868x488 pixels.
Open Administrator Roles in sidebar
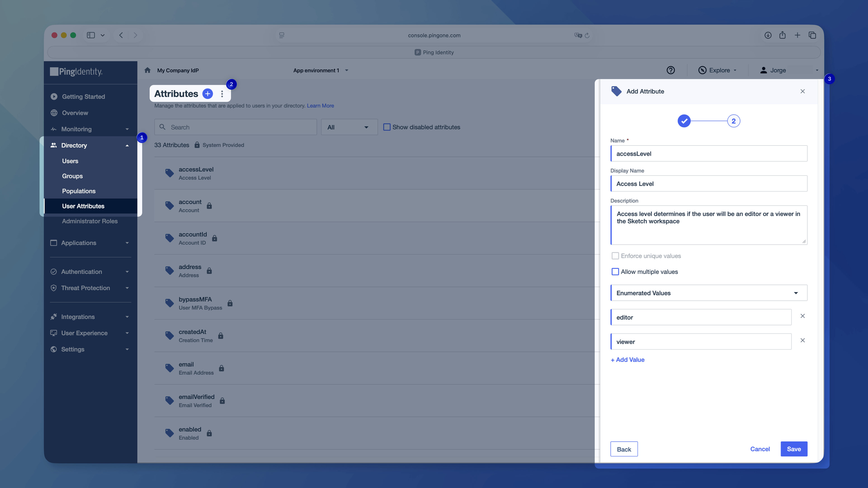pos(90,221)
